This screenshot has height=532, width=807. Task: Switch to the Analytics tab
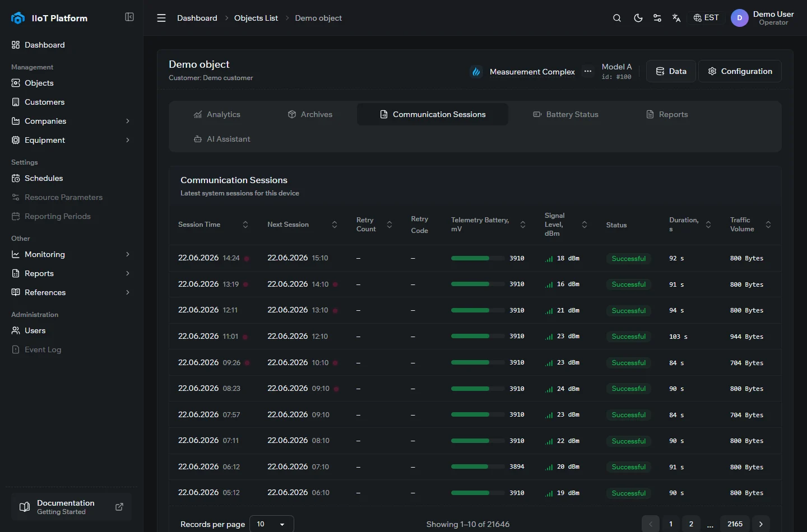[217, 114]
